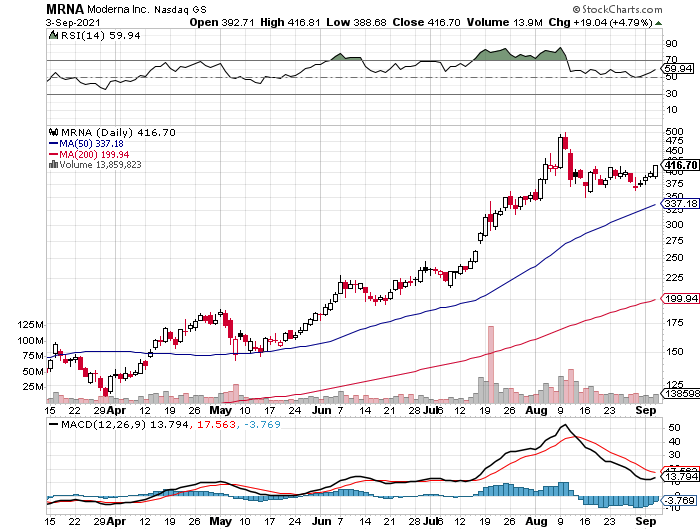Click the 13.794 tag on MACD right axis

click(680, 477)
